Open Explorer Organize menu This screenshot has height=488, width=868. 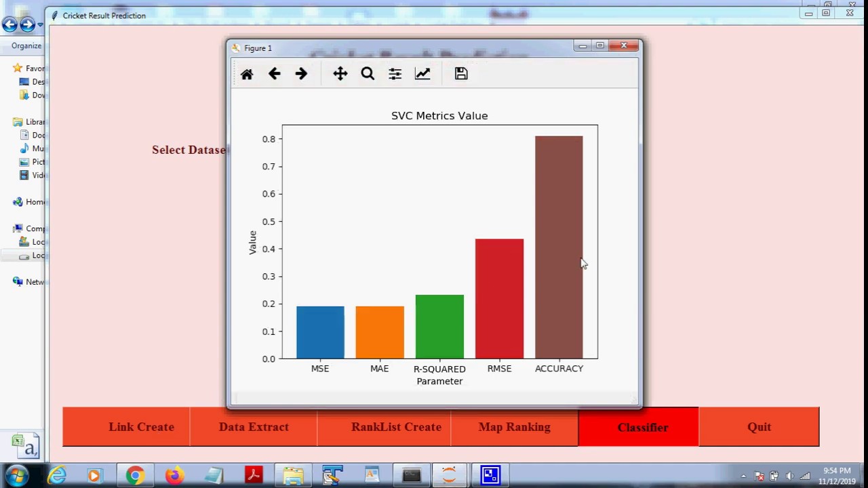coord(26,45)
